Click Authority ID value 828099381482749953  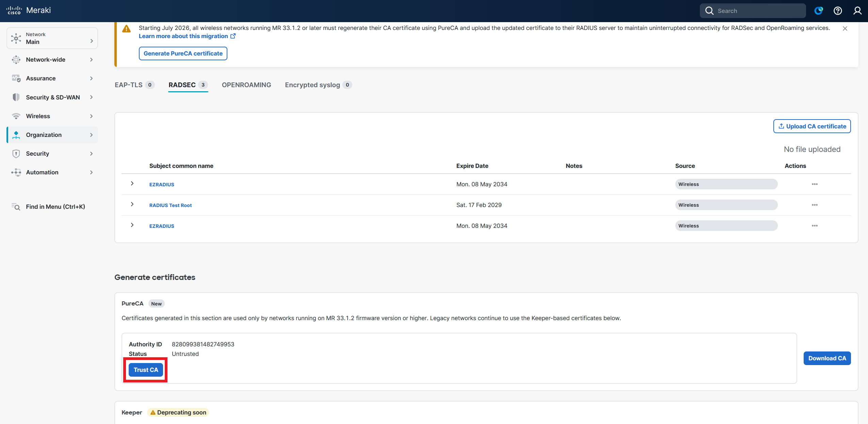[203, 344]
